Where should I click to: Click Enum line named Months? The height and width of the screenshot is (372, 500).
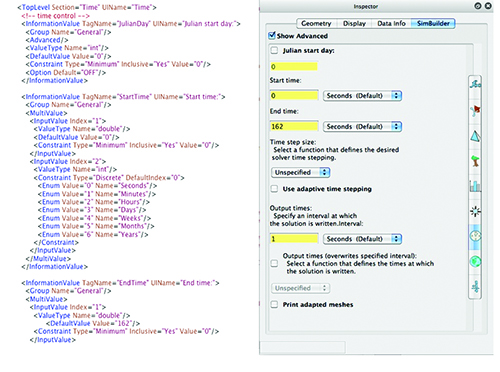click(x=96, y=226)
